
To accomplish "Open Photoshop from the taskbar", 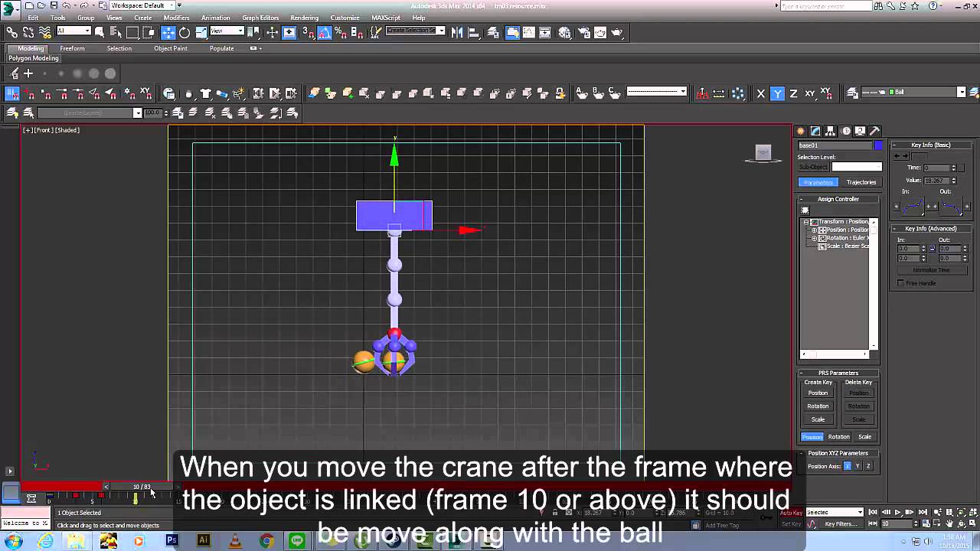I will [171, 541].
